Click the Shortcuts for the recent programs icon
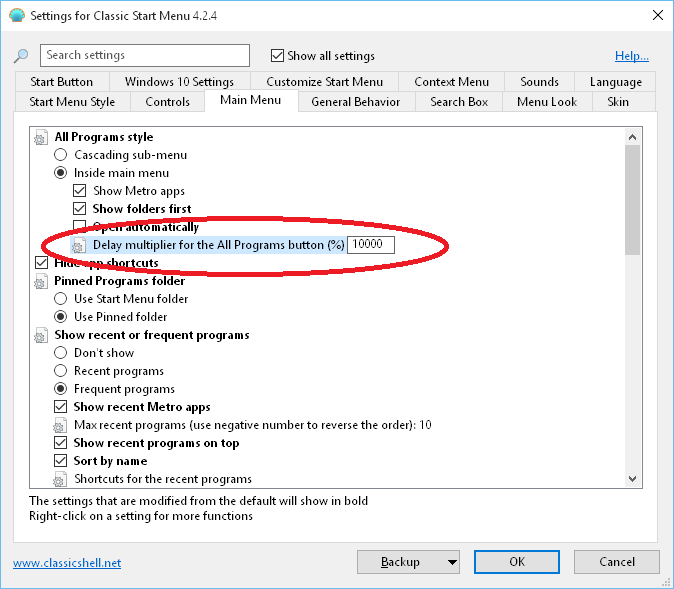The width and height of the screenshot is (674, 589). click(x=61, y=479)
